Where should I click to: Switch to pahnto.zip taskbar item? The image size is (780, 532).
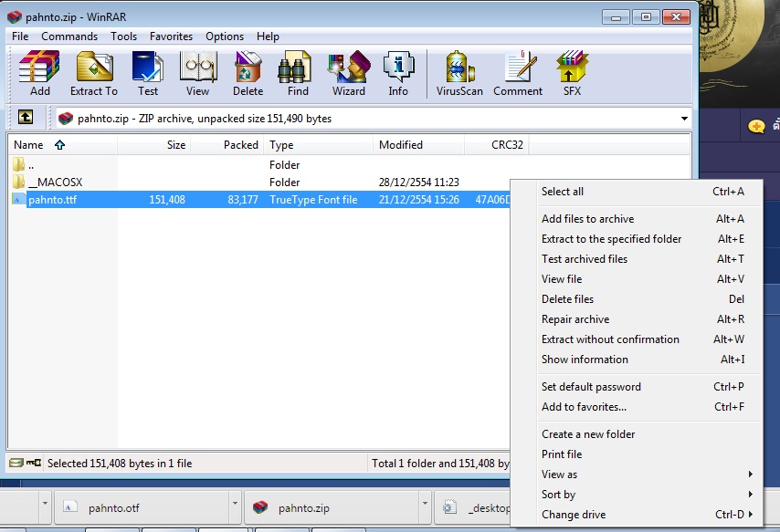332,507
